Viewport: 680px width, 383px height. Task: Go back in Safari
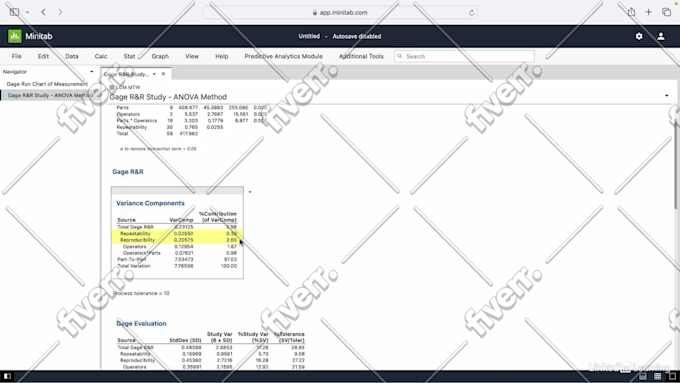pyautogui.click(x=43, y=12)
